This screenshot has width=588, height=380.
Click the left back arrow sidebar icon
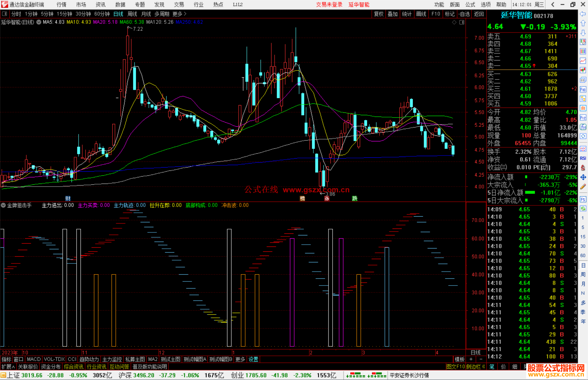point(583,14)
